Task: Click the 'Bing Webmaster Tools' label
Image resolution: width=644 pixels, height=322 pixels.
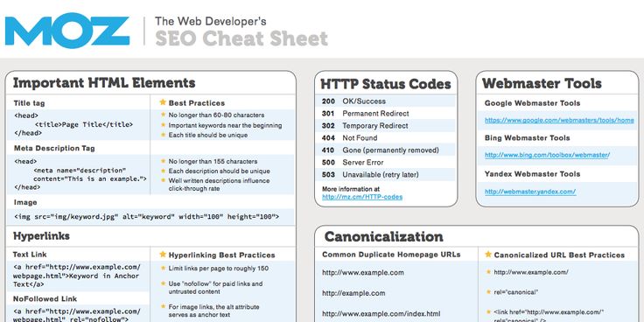Action: coord(527,138)
